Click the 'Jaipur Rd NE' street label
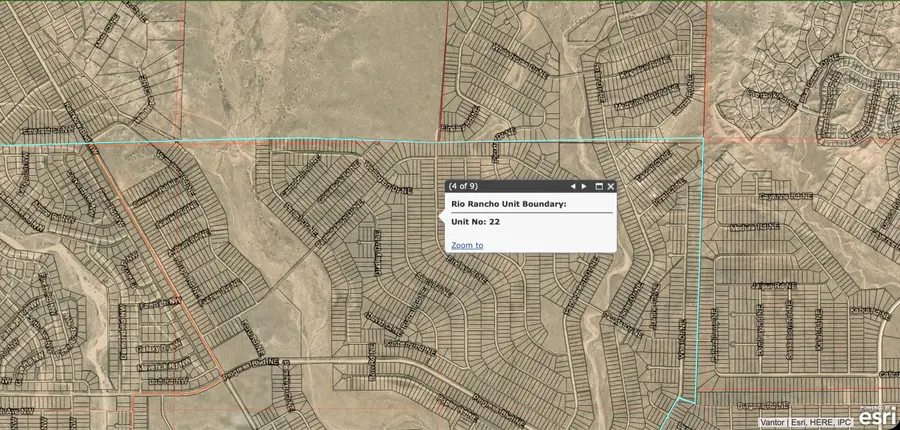The width and height of the screenshot is (900, 430). [774, 285]
